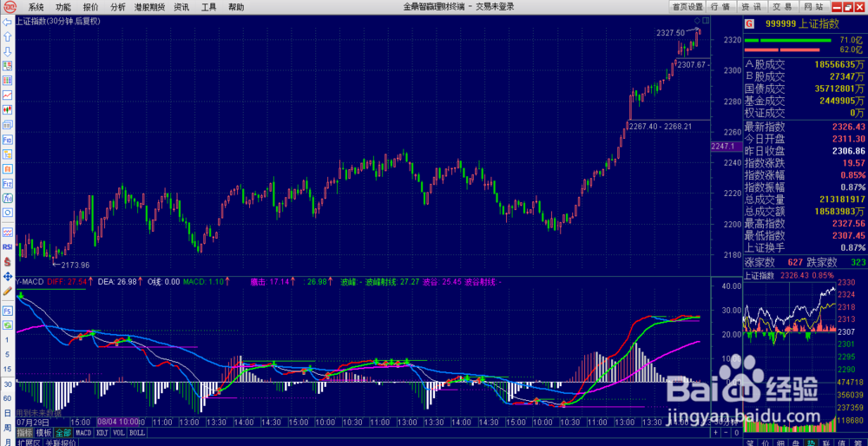Click the 08/04 10:00 time axis marker
The height and width of the screenshot is (446, 868).
120,422
